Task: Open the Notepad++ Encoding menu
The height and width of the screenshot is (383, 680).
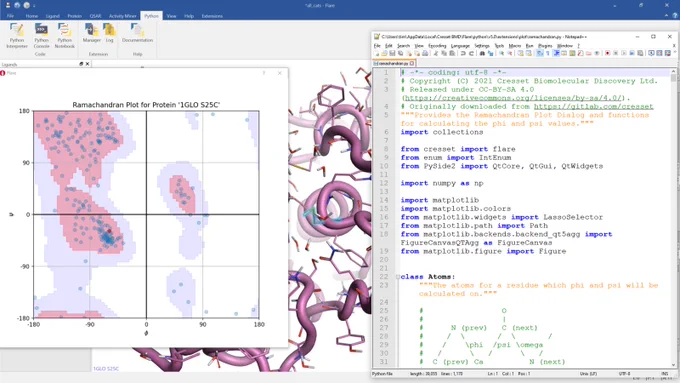Action: tap(437, 46)
